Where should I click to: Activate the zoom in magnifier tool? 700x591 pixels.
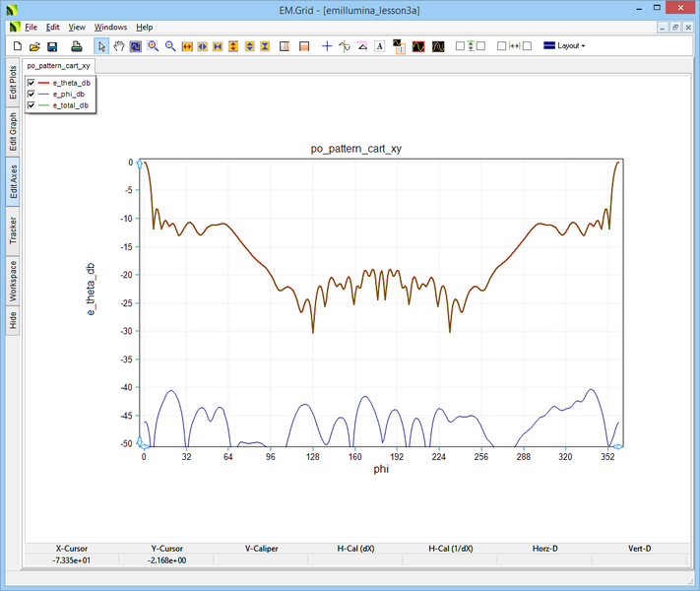click(154, 46)
